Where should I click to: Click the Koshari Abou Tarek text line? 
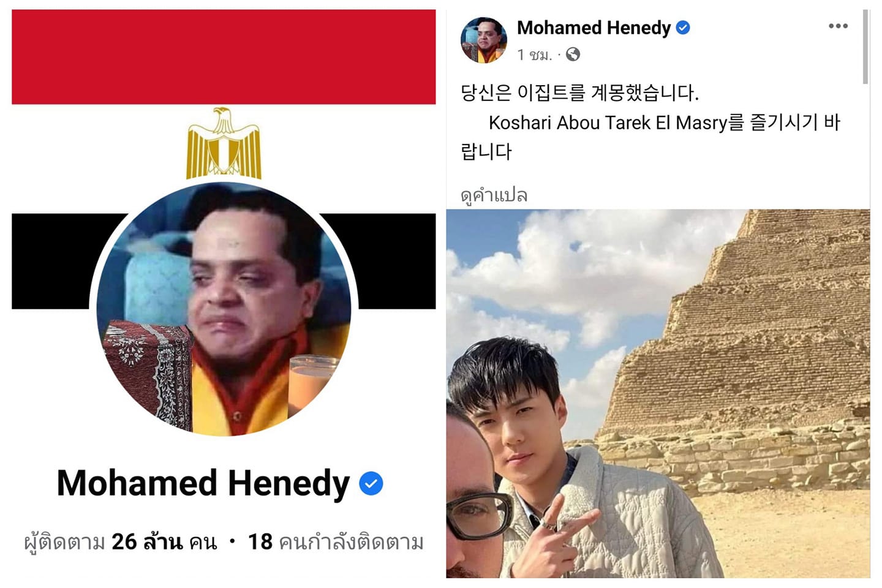click(x=665, y=123)
